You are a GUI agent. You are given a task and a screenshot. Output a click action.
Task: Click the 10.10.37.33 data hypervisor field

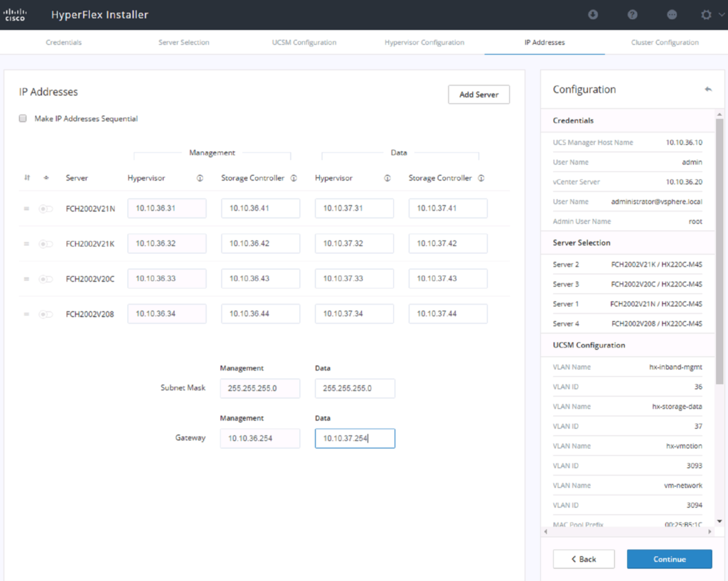(x=354, y=279)
